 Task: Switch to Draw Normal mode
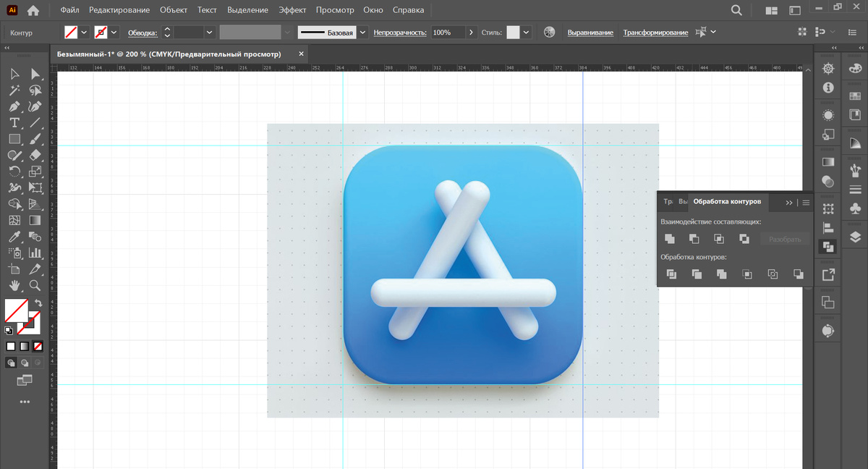11,362
